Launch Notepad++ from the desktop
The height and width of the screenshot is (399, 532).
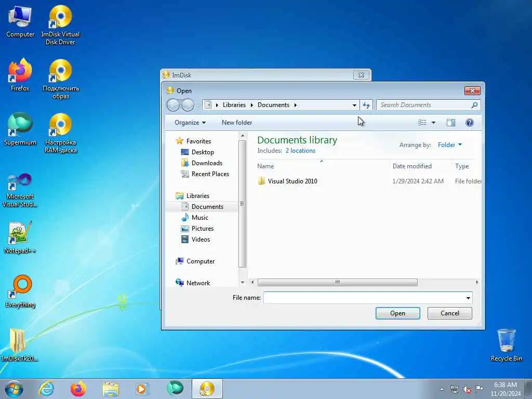pos(20,237)
